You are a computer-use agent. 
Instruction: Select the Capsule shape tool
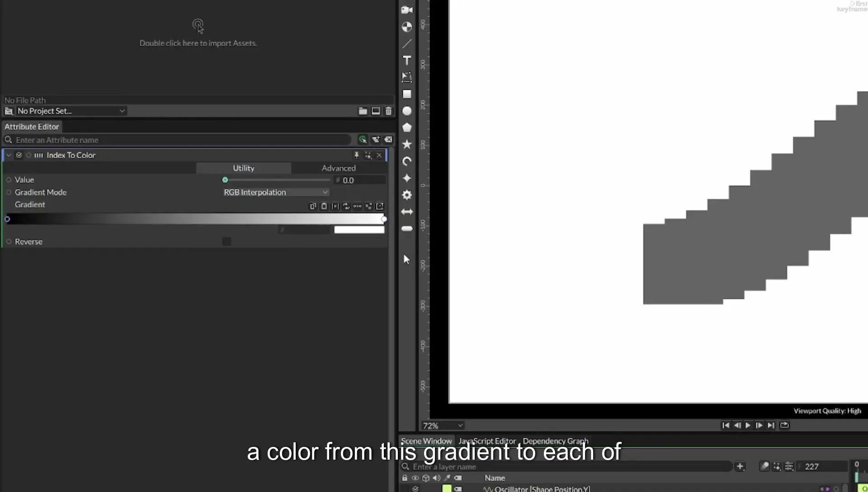407,228
